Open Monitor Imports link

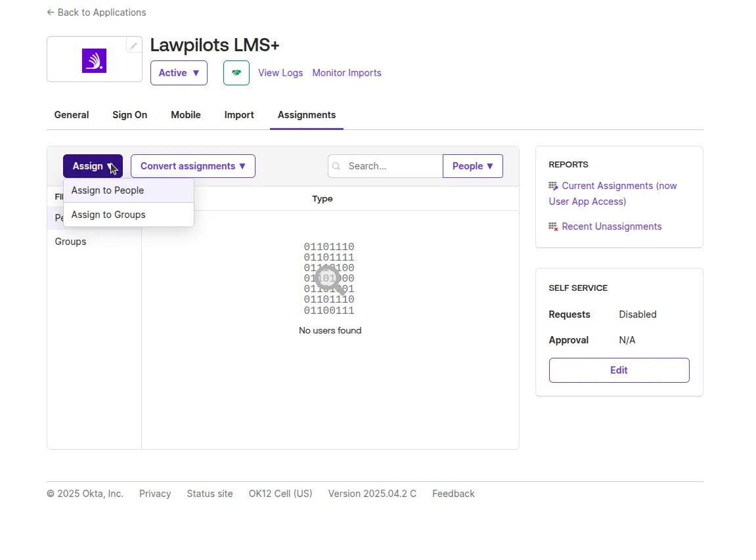pos(347,73)
